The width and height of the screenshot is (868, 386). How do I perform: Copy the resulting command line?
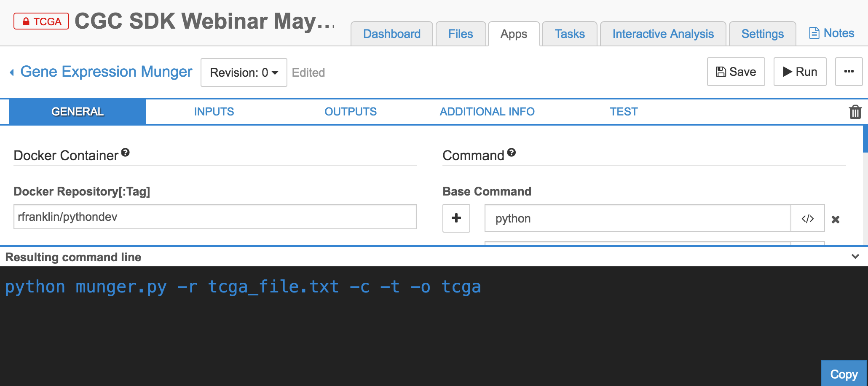coord(844,374)
